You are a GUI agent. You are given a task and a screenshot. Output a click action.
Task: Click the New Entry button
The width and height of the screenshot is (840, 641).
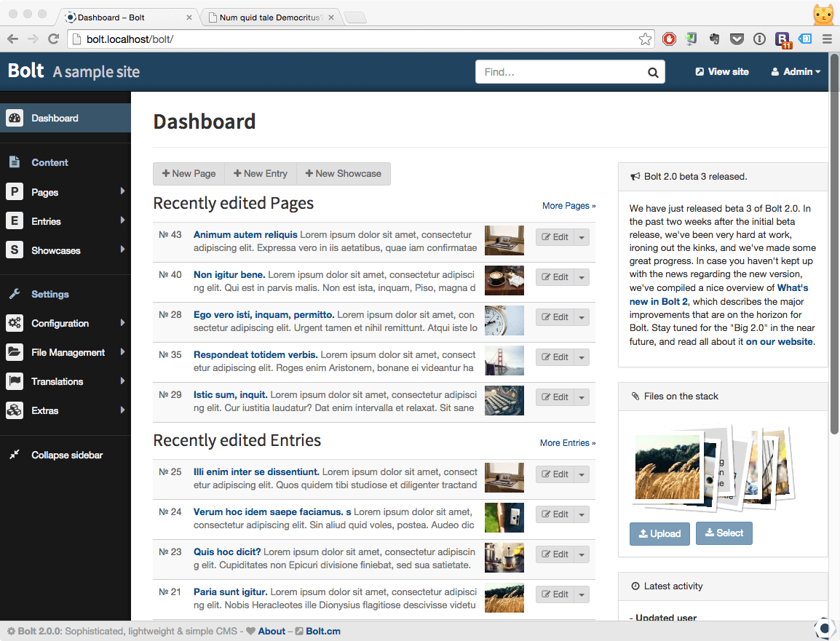(x=261, y=173)
